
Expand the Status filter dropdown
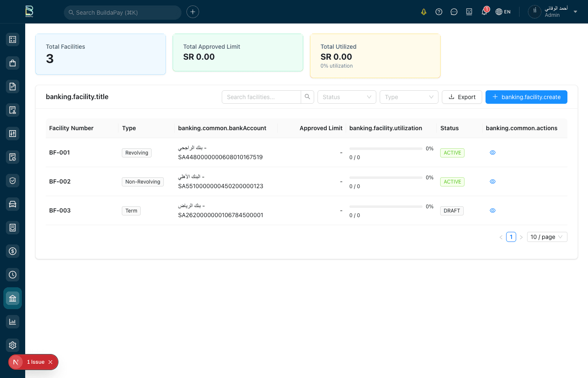pos(346,97)
